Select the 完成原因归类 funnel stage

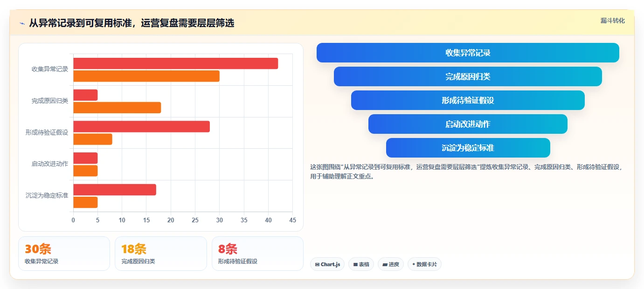[x=468, y=76]
